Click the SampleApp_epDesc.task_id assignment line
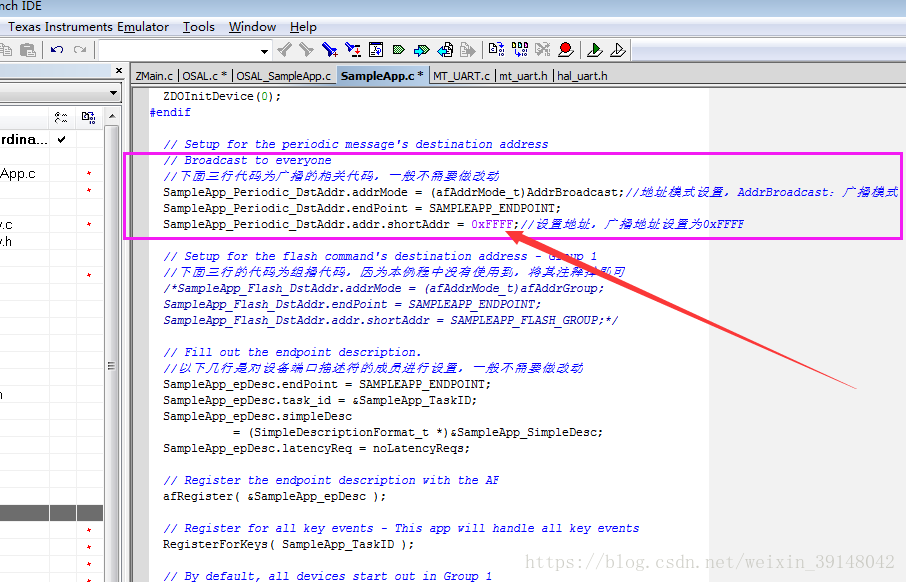The height and width of the screenshot is (582, 906). pyautogui.click(x=320, y=400)
